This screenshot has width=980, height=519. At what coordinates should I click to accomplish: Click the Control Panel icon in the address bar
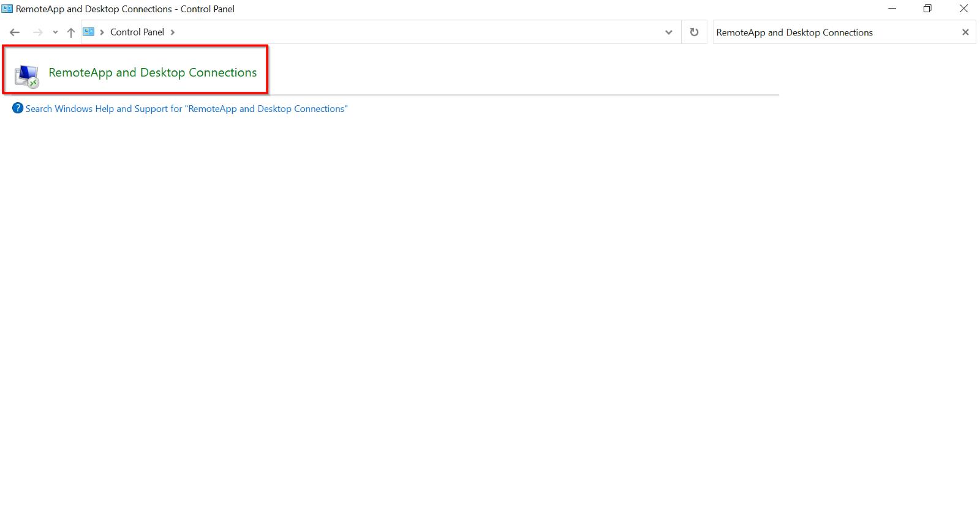click(x=89, y=32)
